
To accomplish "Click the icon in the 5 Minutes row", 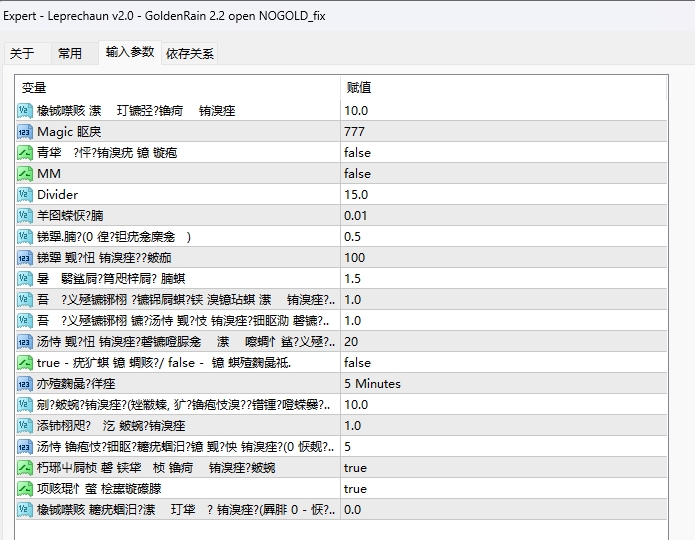I will point(25,383).
